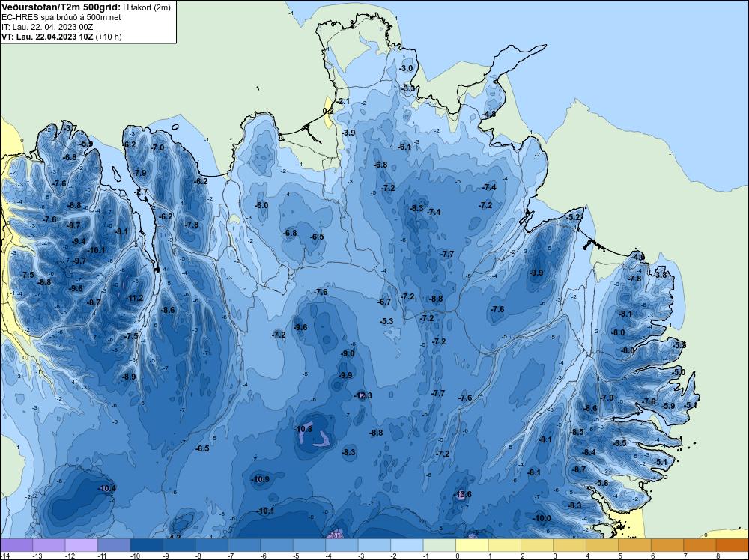The image size is (749, 560).
Task: Click the legend swatch between -3 and -2
Action: (374, 545)
